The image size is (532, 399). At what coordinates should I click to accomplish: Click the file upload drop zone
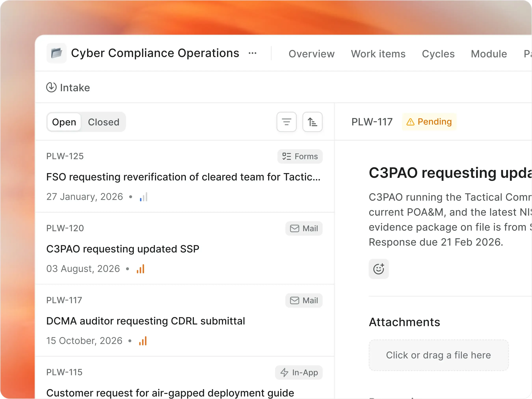pyautogui.click(x=438, y=355)
